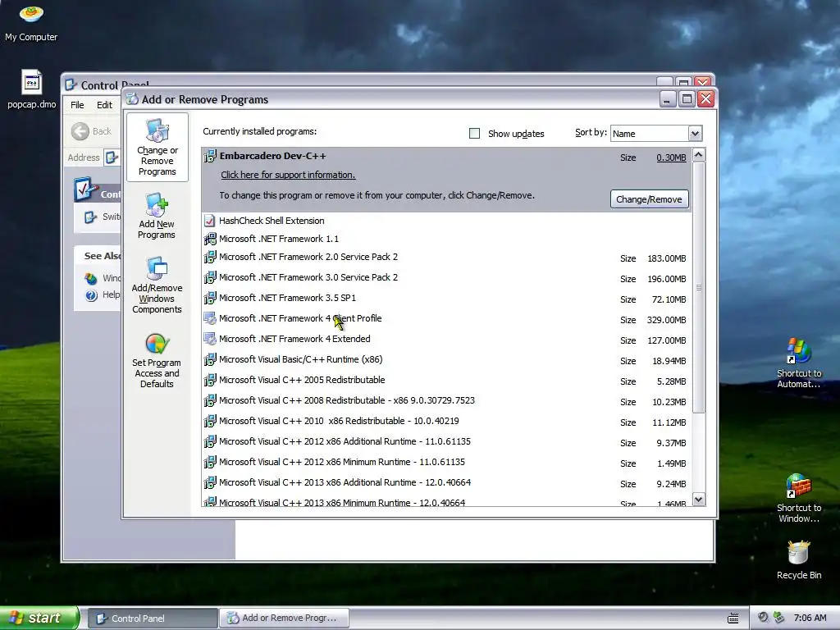This screenshot has width=840, height=630.
Task: Select Change or Remove Programs sidebar icon
Action: [x=157, y=148]
